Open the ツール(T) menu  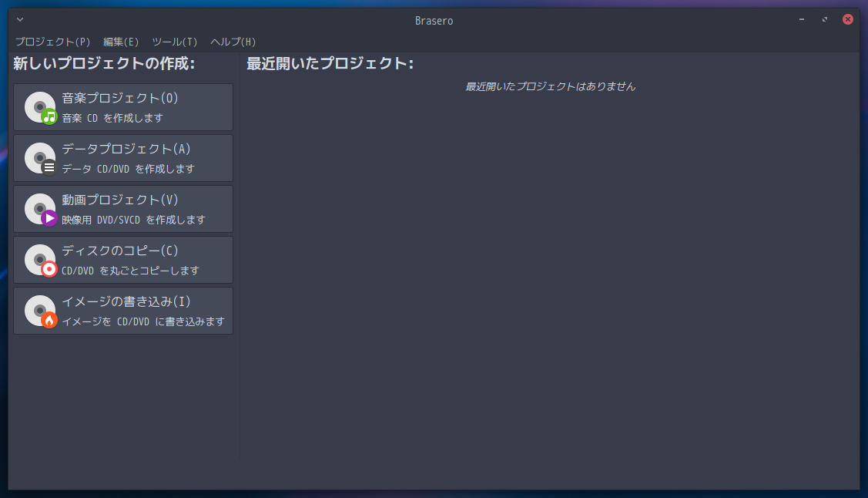click(174, 42)
